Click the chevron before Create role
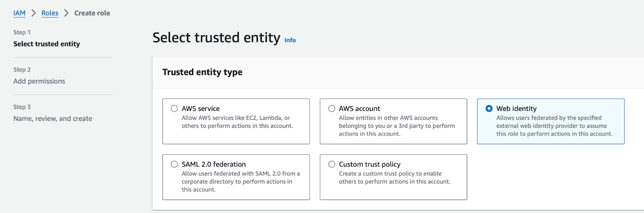Image resolution: width=644 pixels, height=213 pixels. coord(66,13)
